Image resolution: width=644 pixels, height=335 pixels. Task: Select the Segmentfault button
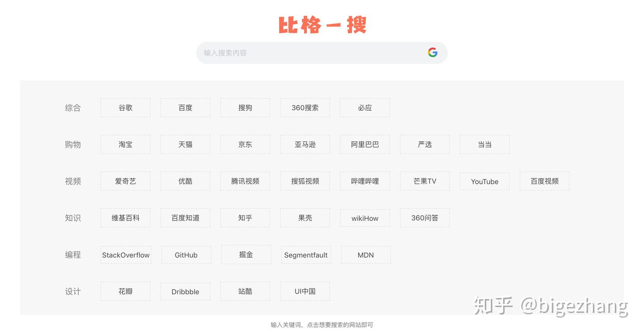[x=306, y=255]
